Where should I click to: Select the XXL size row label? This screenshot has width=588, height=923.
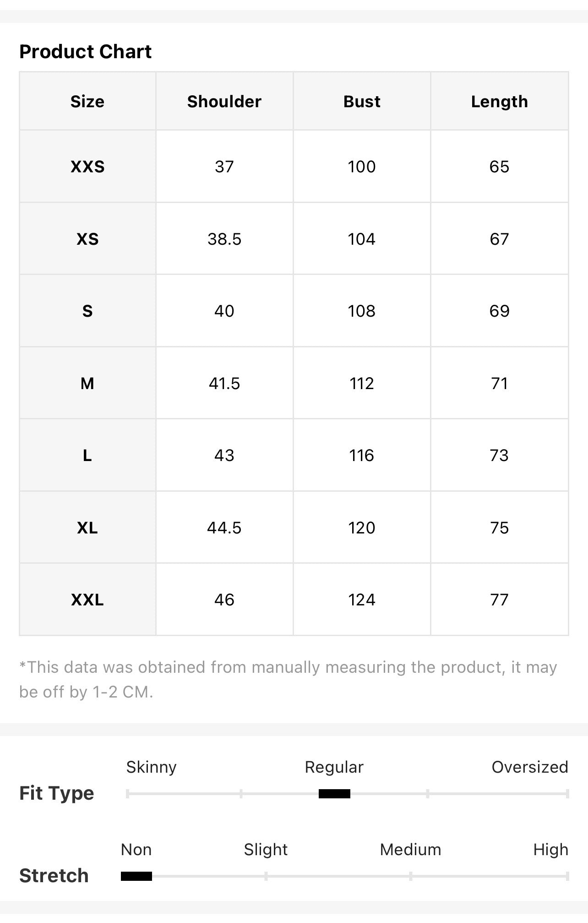click(x=87, y=599)
